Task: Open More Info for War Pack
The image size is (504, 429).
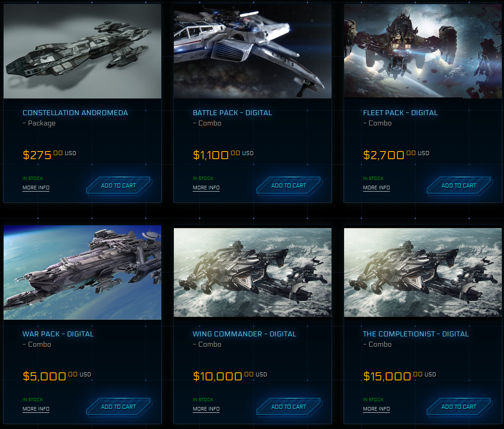Action: 36,409
